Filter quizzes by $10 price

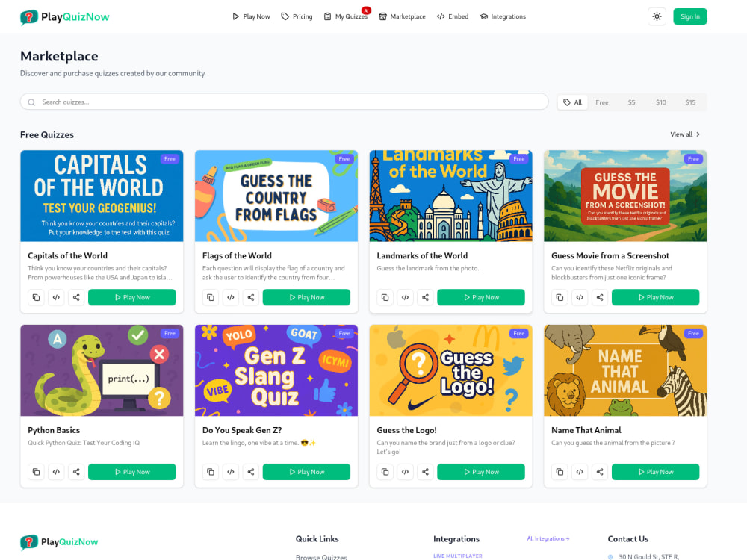pyautogui.click(x=661, y=102)
